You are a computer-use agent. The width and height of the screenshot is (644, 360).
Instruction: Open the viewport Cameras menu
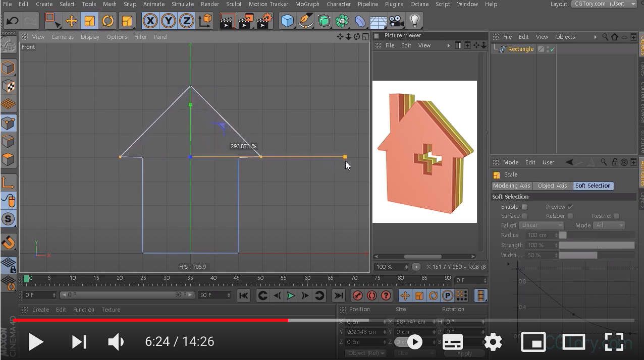(x=63, y=37)
